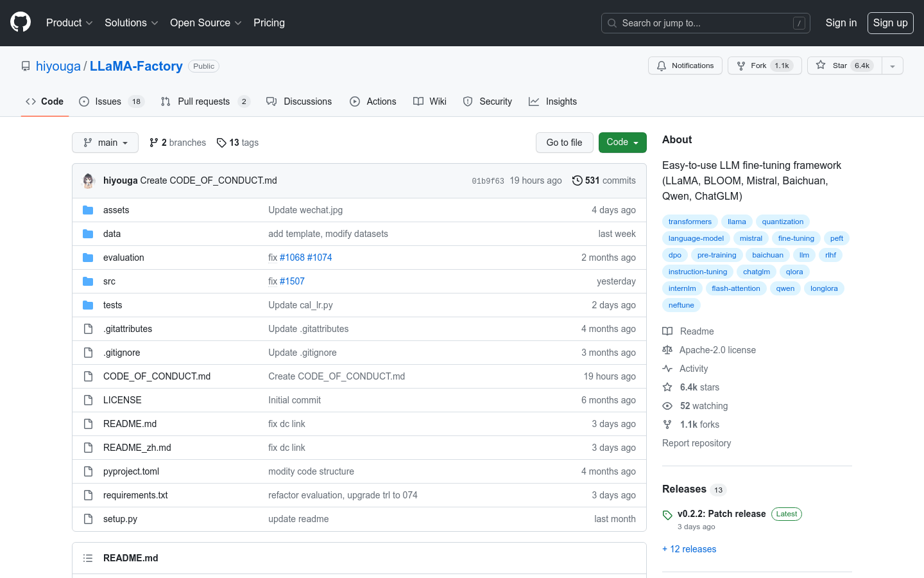Image resolution: width=924 pixels, height=578 pixels.
Task: Switch to the Insights tab
Action: (552, 101)
